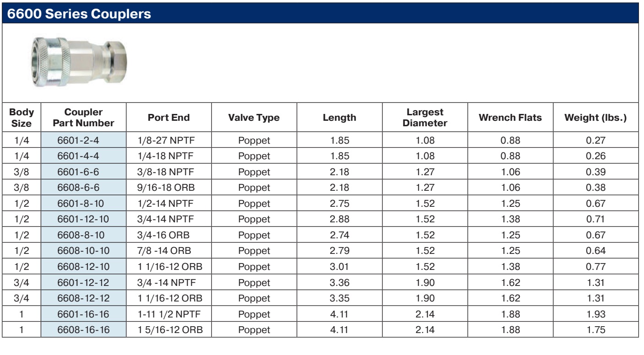644x355 pixels.
Task: Click the Coupler Part Number column header
Action: (x=83, y=118)
